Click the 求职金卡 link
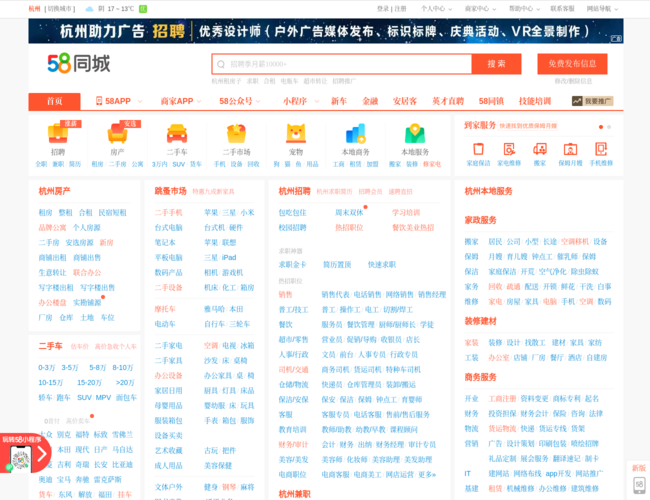Viewport: 650px width, 500px height. (x=292, y=265)
